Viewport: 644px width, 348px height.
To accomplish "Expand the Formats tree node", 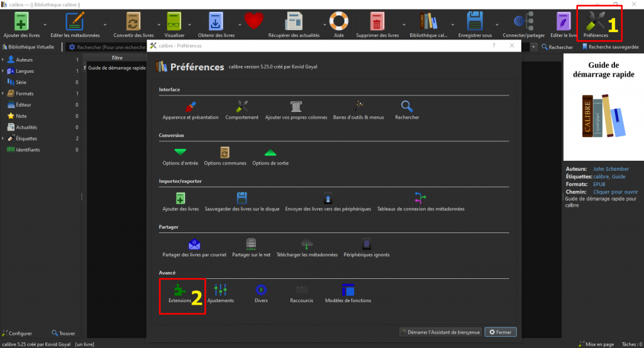I will (3, 94).
